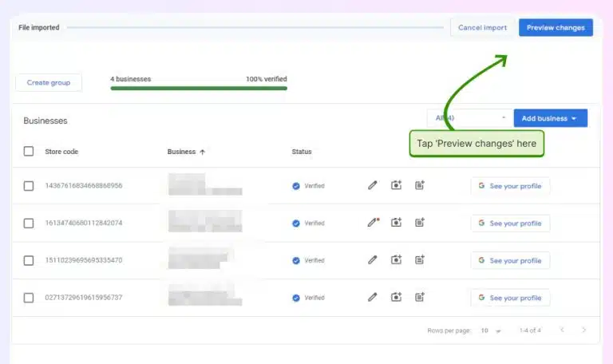Click the Store code column header
Image resolution: width=613 pixels, height=364 pixels.
(x=61, y=152)
